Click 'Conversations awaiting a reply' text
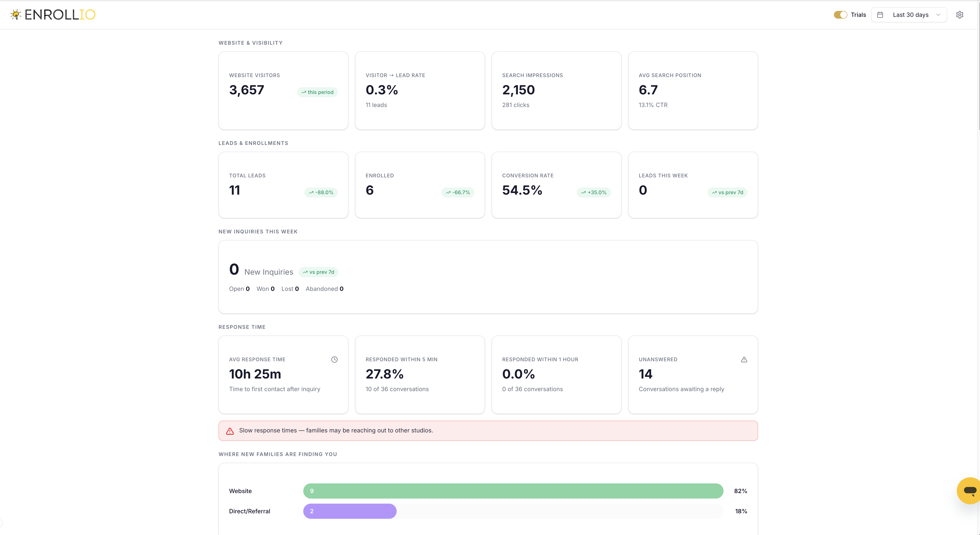Viewport: 980px width, 535px height. [x=681, y=389]
